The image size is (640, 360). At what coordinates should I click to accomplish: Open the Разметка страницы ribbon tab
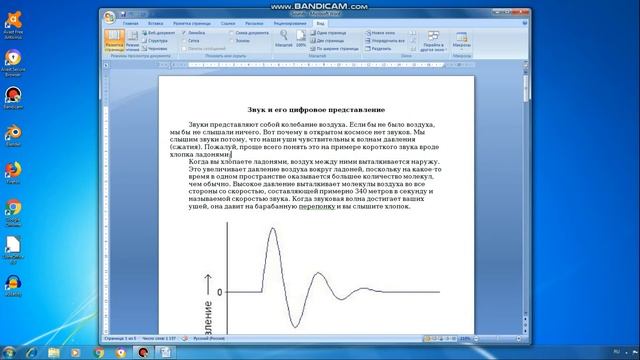click(192, 24)
